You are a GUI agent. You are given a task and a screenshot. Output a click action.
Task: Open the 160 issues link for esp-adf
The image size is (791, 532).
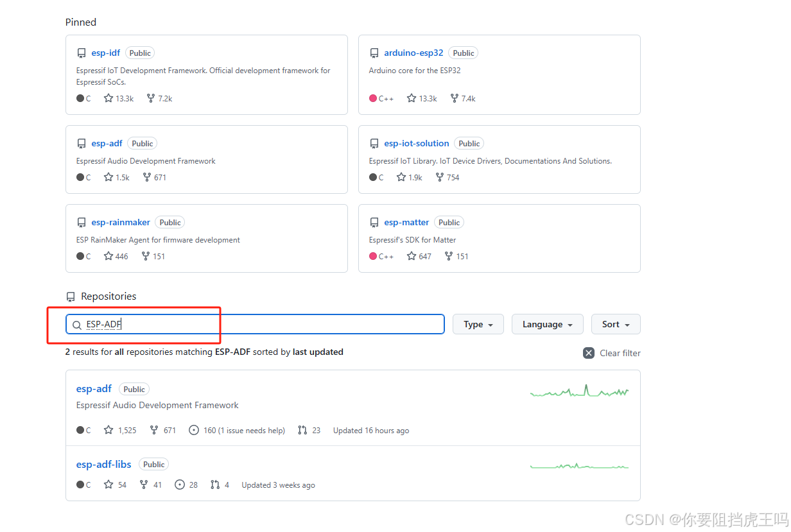pyautogui.click(x=237, y=430)
